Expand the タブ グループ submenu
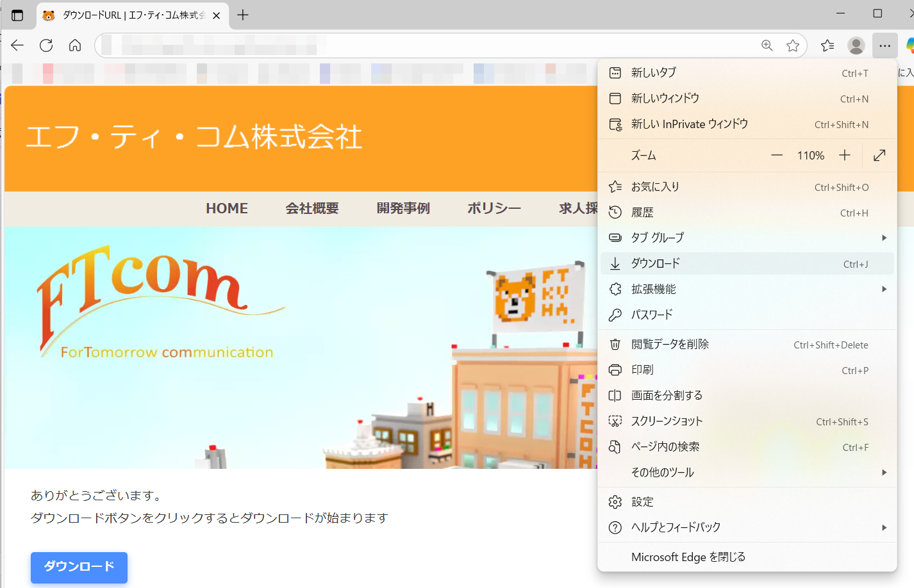 tap(884, 238)
